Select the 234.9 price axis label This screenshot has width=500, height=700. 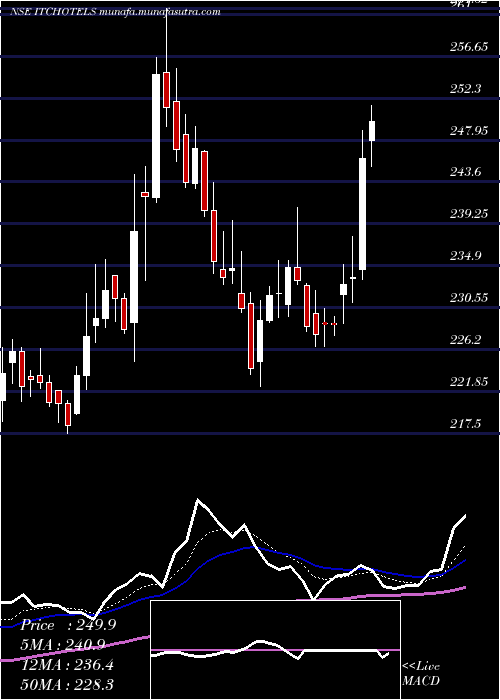click(466, 256)
